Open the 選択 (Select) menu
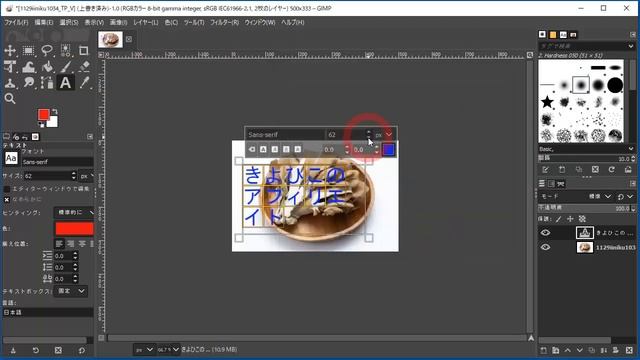Image resolution: width=640 pixels, height=360 pixels. pos(69,22)
